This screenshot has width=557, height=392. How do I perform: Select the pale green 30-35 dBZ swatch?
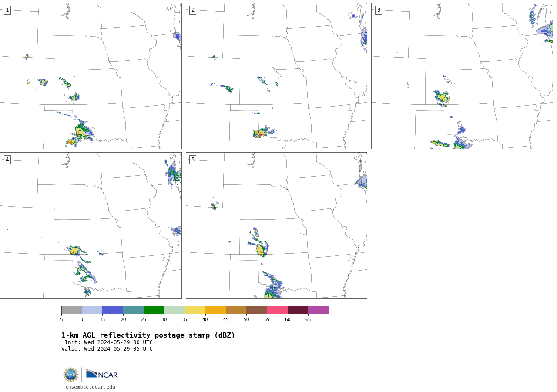(x=174, y=310)
